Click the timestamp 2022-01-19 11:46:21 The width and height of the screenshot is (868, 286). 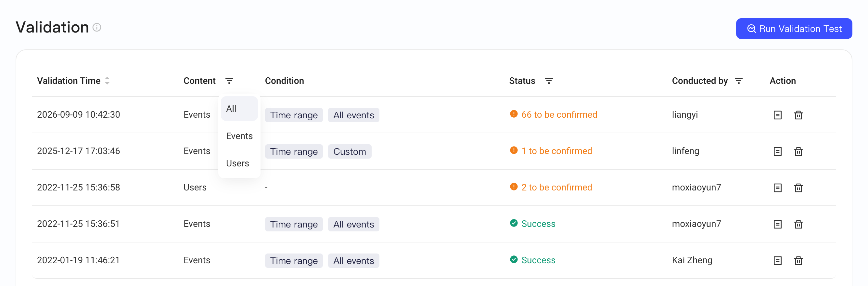pyautogui.click(x=79, y=260)
